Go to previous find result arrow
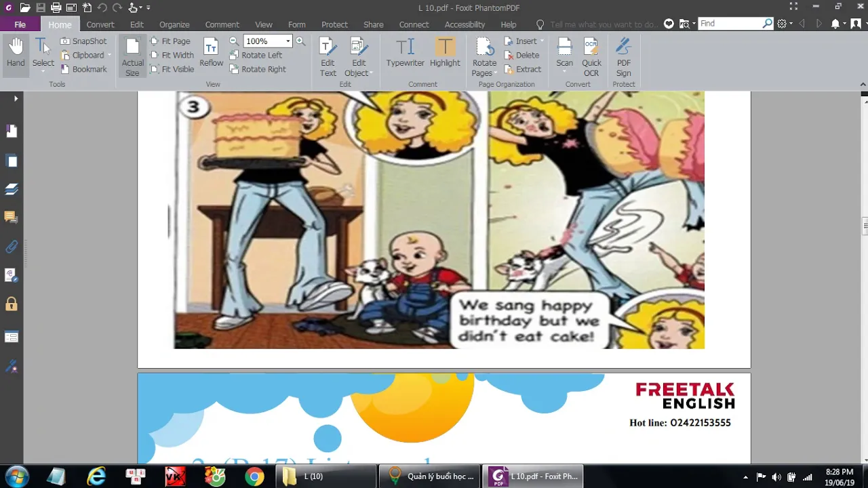The height and width of the screenshot is (488, 868). pos(803,24)
